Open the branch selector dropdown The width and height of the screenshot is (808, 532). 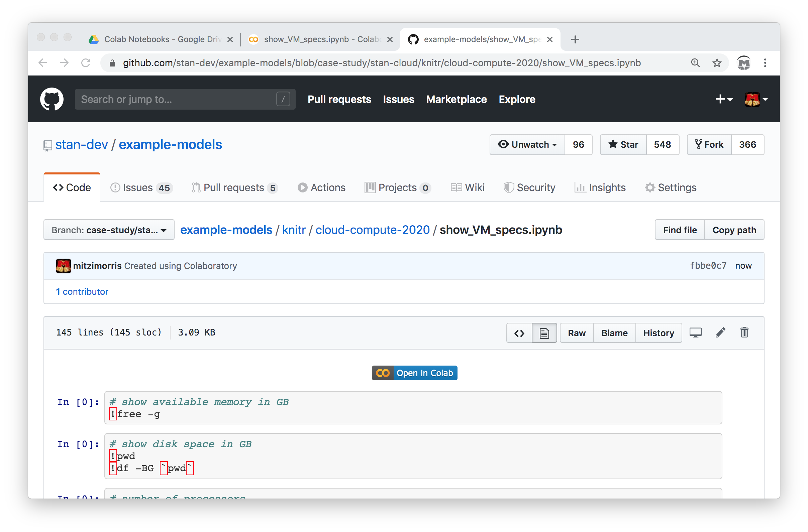point(109,230)
